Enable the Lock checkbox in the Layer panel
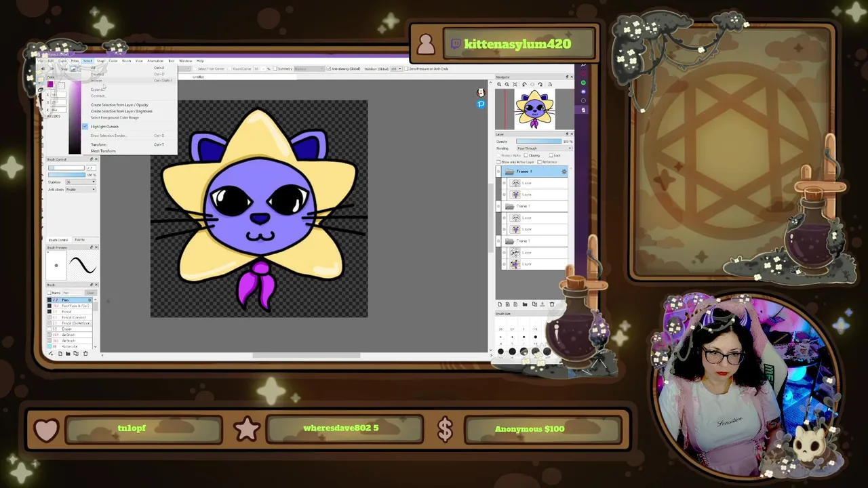Viewport: 868px width, 488px height. click(551, 155)
